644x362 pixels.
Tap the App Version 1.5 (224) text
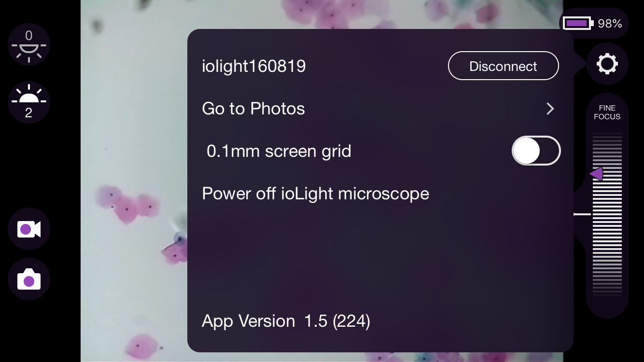coord(286,320)
